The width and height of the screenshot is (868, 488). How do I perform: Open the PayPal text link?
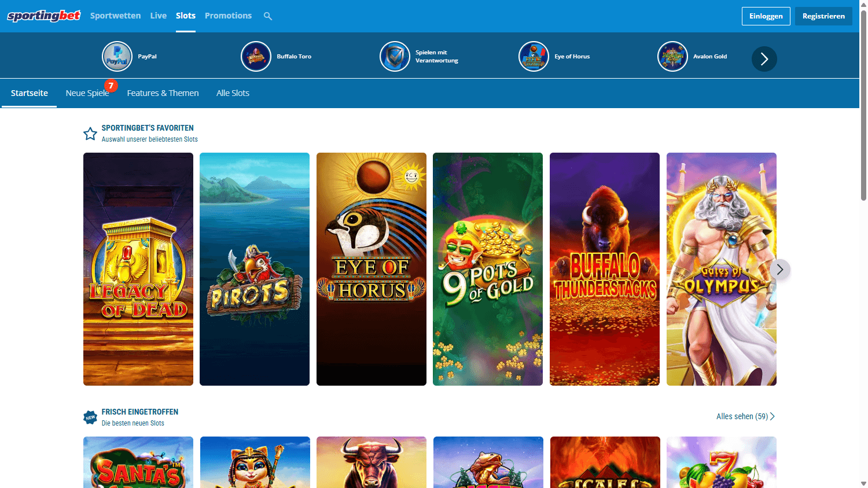[147, 57]
